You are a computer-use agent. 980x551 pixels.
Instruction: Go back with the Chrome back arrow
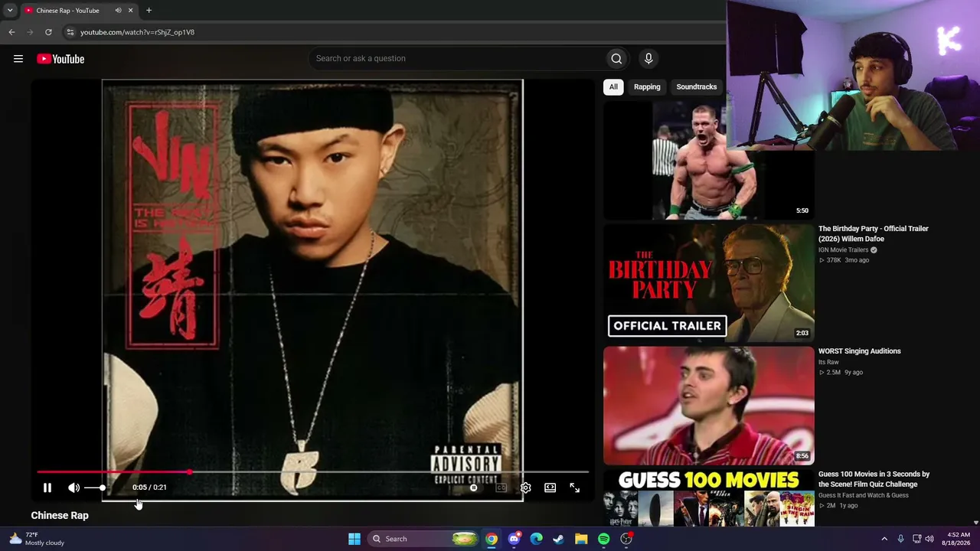(x=11, y=32)
